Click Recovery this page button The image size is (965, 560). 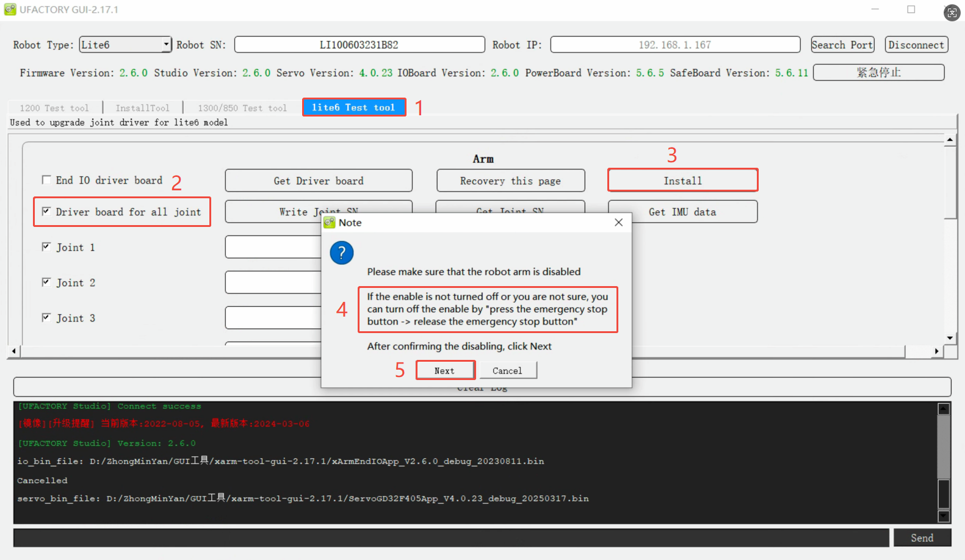511,181
